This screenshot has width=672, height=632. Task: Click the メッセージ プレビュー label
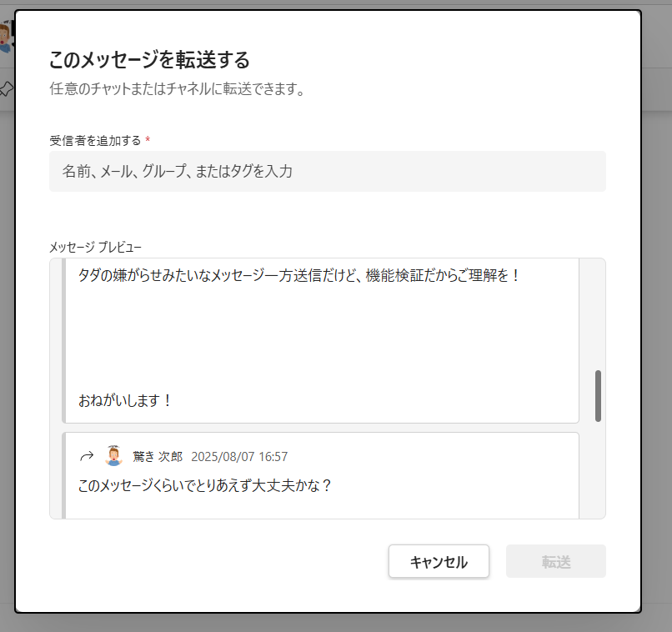tap(95, 247)
